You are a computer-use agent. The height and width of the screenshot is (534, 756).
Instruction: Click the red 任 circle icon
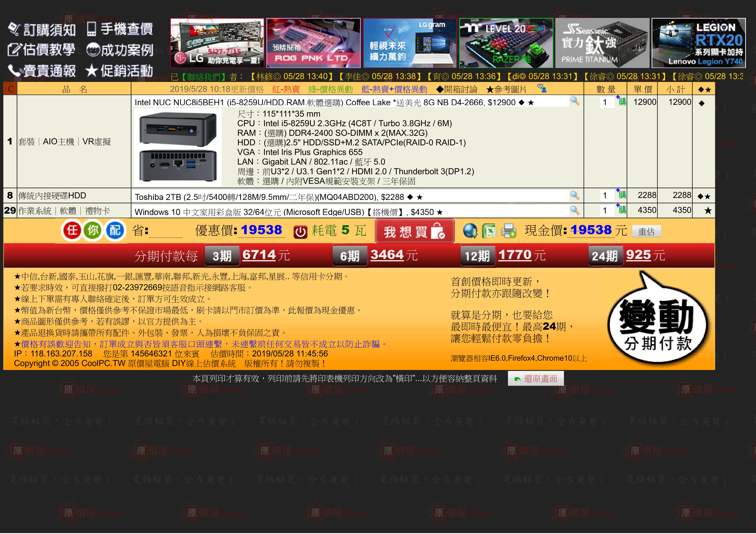72,230
